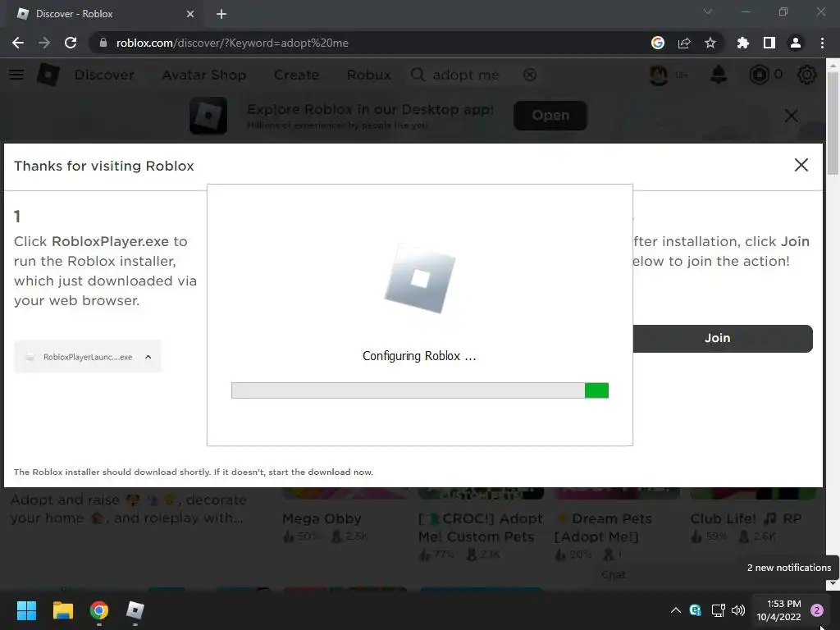Open the Chrome extensions puzzle icon
This screenshot has width=840, height=630.
tap(743, 43)
